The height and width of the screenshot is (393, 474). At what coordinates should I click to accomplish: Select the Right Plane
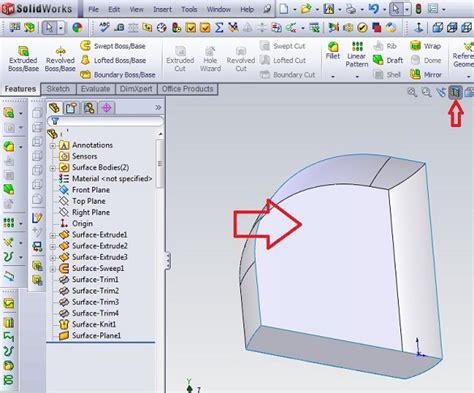pyautogui.click(x=84, y=212)
